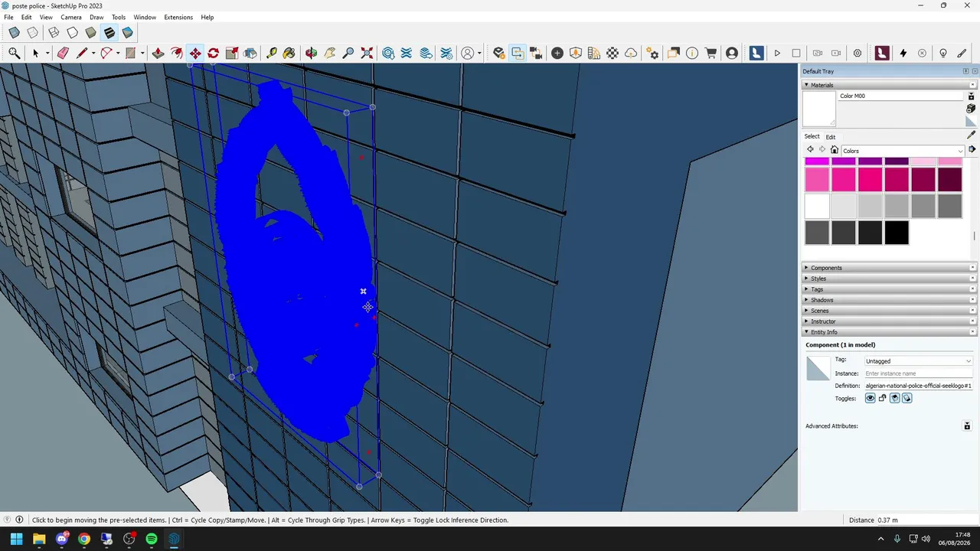Toggle Advanced Attributes details button
Viewport: 980px width, 551px height.
(967, 426)
